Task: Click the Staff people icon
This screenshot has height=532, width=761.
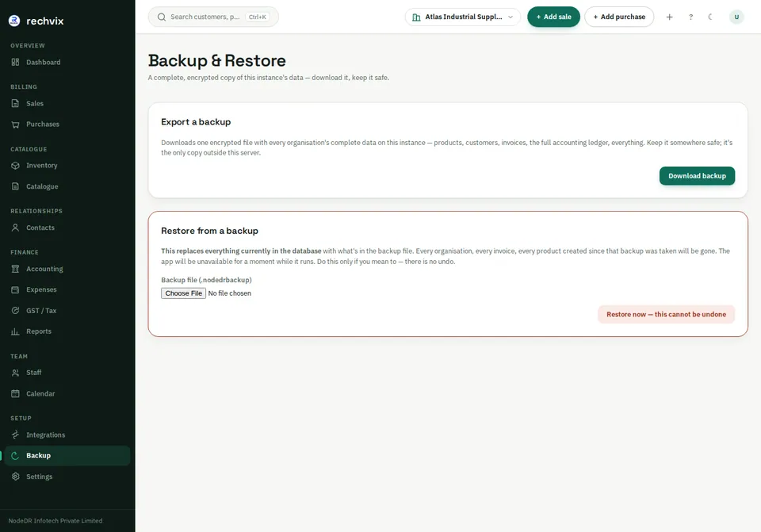Action: coord(16,373)
